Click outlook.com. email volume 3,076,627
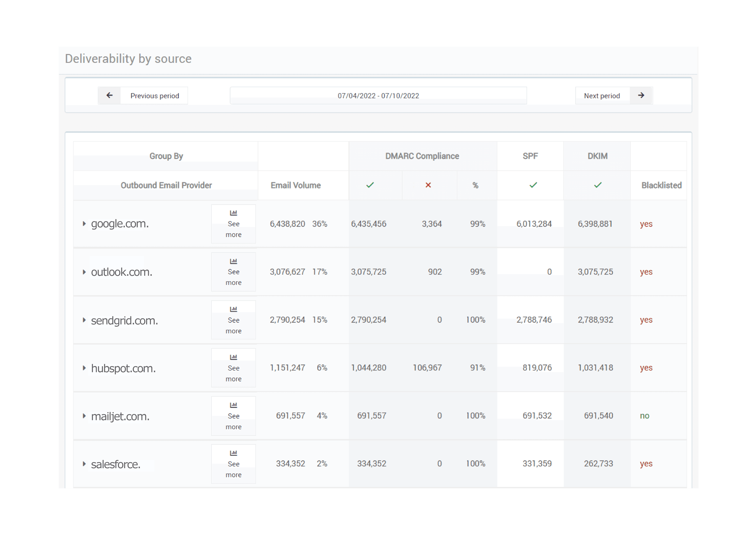Image resolution: width=756 pixels, height=535 pixels. point(287,272)
